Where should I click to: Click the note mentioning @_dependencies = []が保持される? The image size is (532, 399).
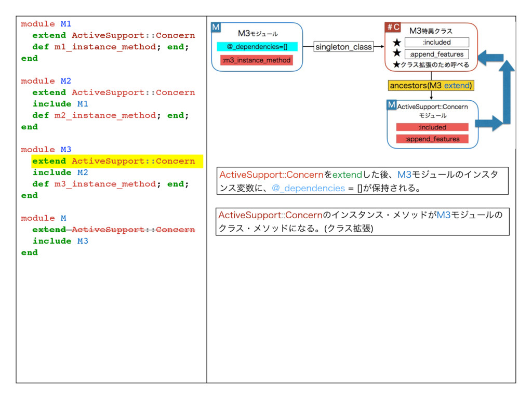tap(362, 181)
